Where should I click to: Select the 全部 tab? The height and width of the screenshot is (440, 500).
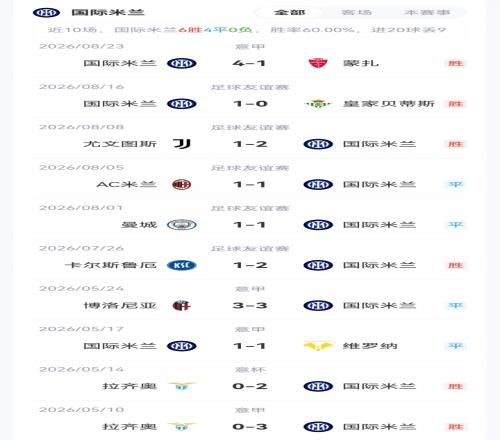click(x=289, y=13)
